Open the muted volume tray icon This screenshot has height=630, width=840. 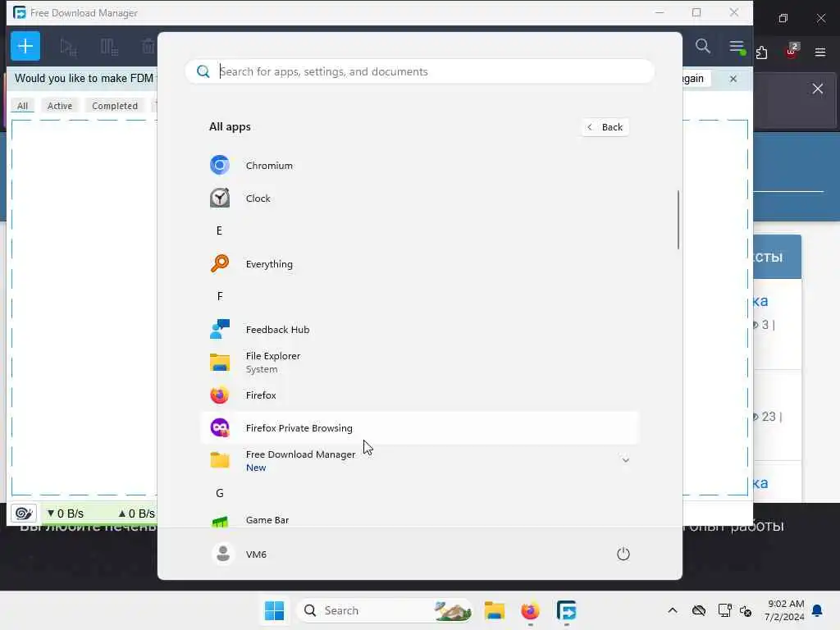click(746, 610)
